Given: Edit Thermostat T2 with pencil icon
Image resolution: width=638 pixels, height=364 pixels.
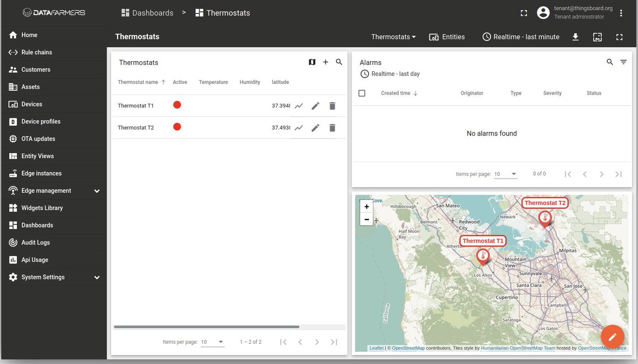Looking at the screenshot, I should (315, 128).
